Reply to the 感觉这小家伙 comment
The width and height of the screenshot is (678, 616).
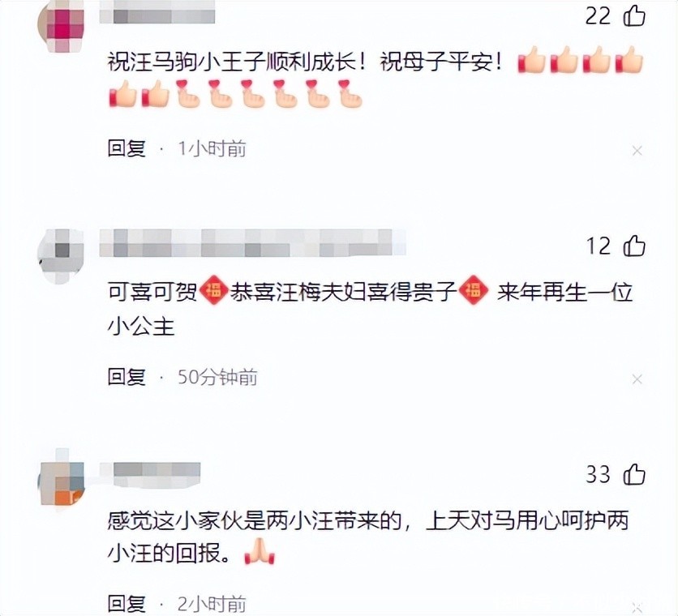point(127,604)
